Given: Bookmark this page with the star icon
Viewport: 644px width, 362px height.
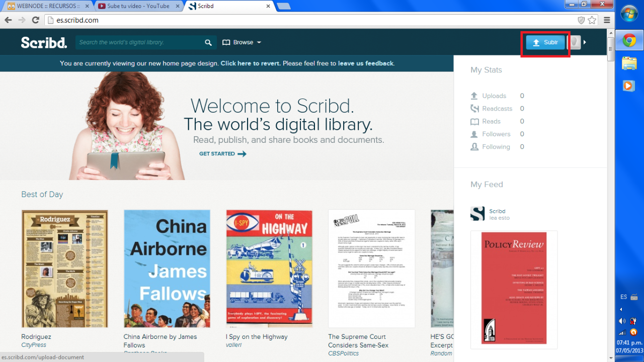Looking at the screenshot, I should point(592,20).
